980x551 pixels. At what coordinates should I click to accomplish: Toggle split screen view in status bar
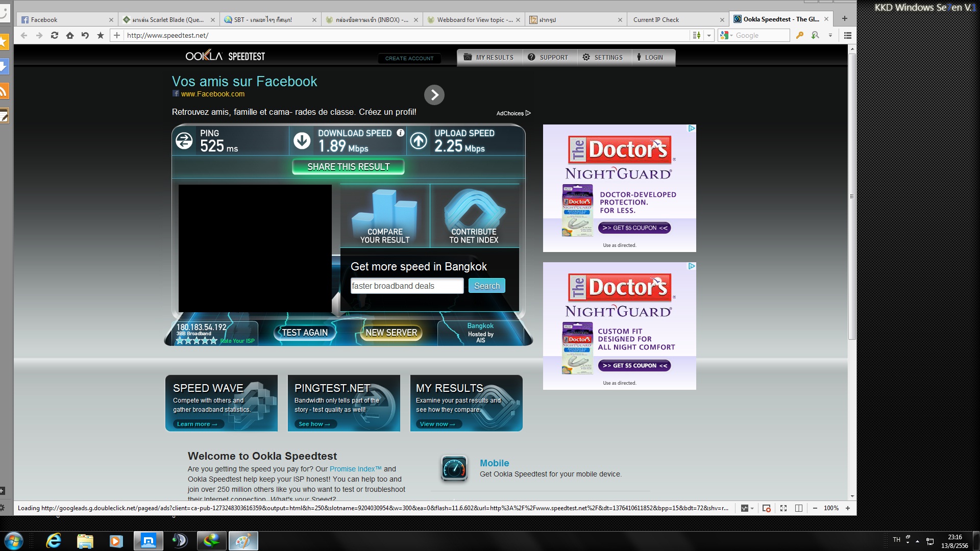[799, 508]
